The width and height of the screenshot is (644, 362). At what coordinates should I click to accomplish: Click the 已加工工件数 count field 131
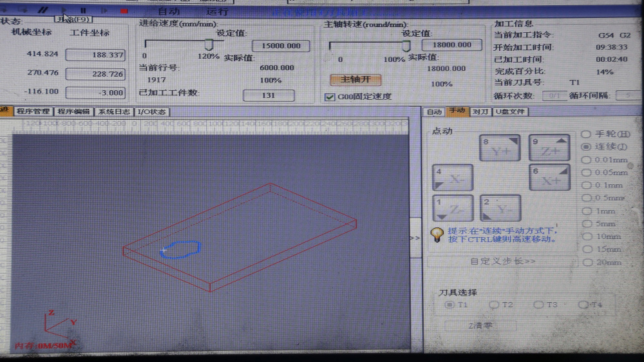pyautogui.click(x=269, y=95)
